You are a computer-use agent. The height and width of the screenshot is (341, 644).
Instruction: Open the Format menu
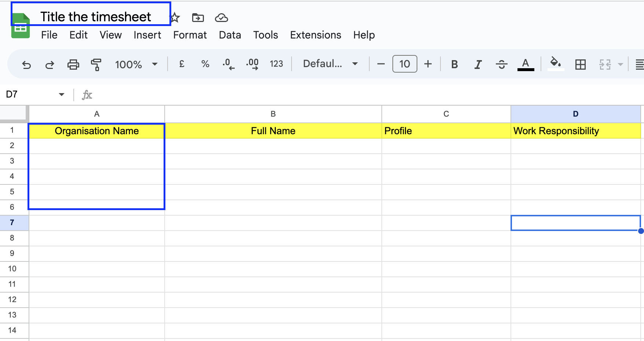tap(190, 35)
